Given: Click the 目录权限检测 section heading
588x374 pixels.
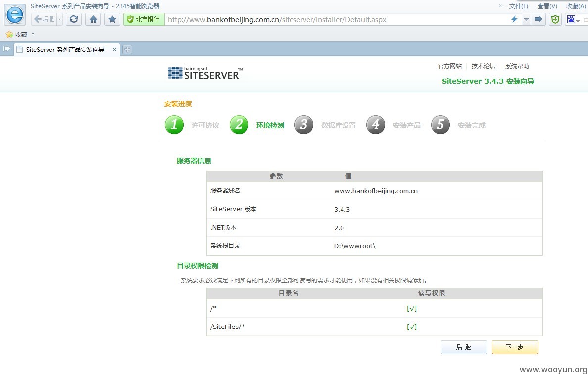Looking at the screenshot, I should pos(197,266).
